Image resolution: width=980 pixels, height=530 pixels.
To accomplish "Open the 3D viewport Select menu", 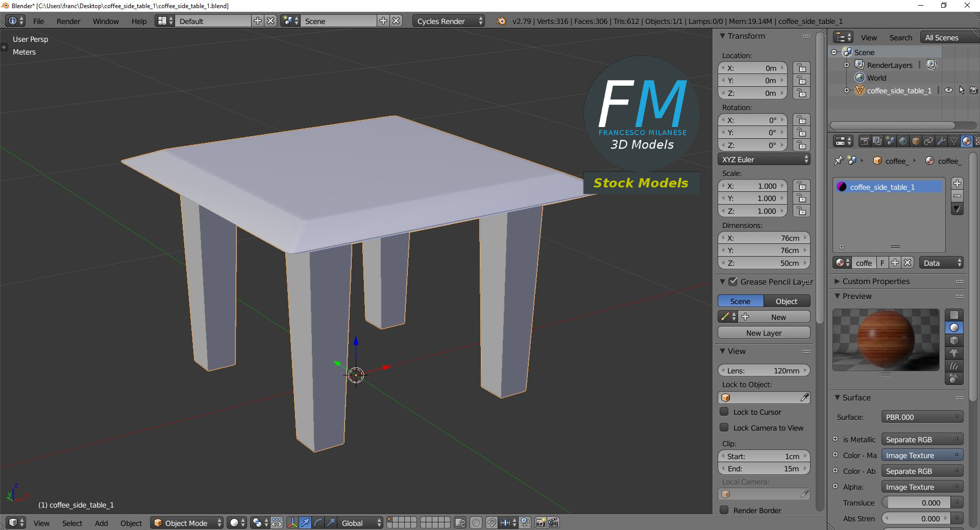I will click(72, 523).
